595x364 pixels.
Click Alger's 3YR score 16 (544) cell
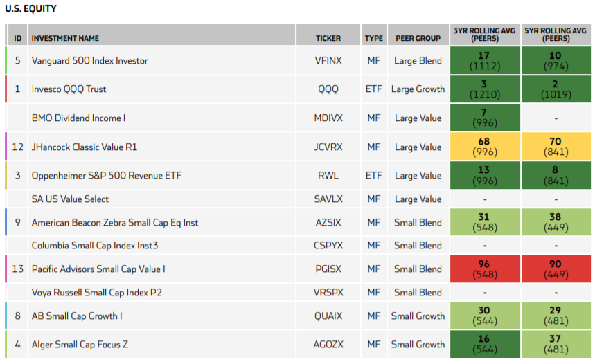pos(485,344)
